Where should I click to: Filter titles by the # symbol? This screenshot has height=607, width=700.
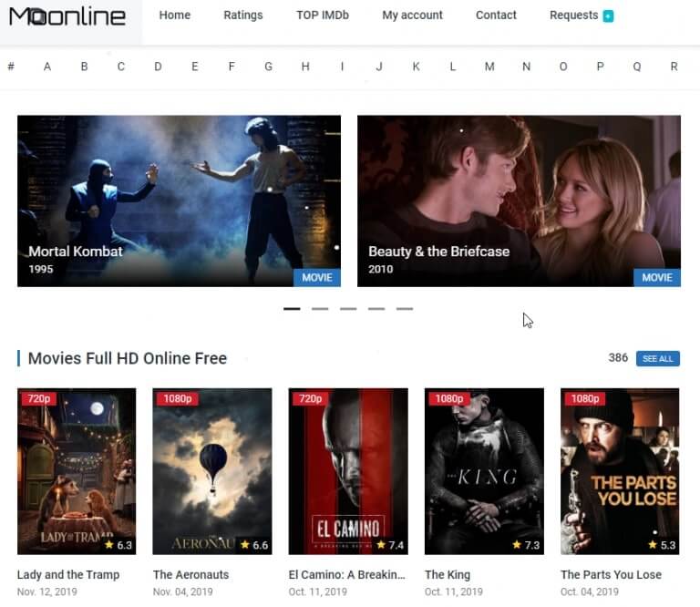pos(11,67)
